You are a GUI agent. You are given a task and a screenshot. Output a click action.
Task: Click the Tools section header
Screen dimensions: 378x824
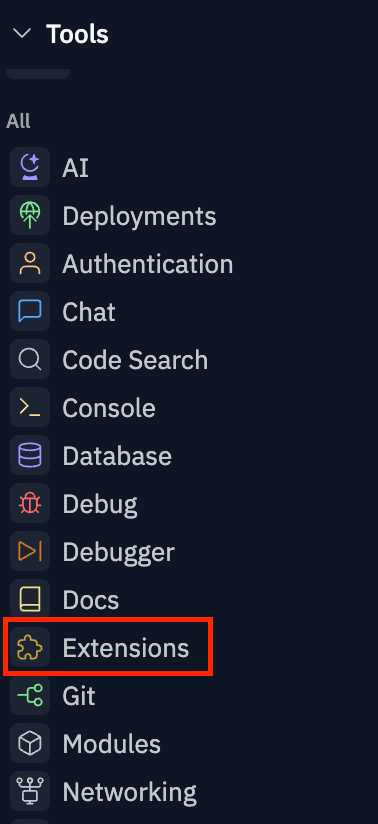pyautogui.click(x=77, y=34)
